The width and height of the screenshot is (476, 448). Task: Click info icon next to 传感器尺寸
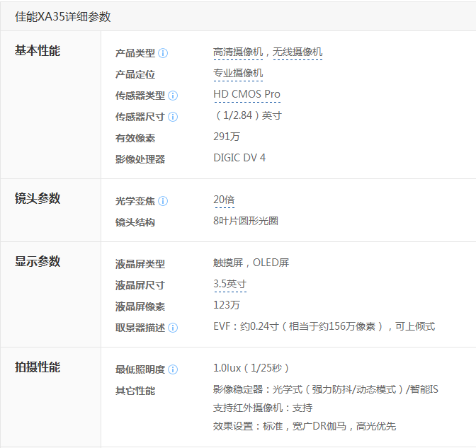[173, 117]
